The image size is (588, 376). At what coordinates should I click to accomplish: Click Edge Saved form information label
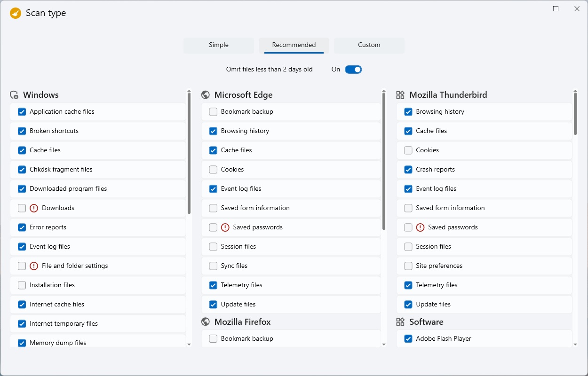(x=255, y=208)
